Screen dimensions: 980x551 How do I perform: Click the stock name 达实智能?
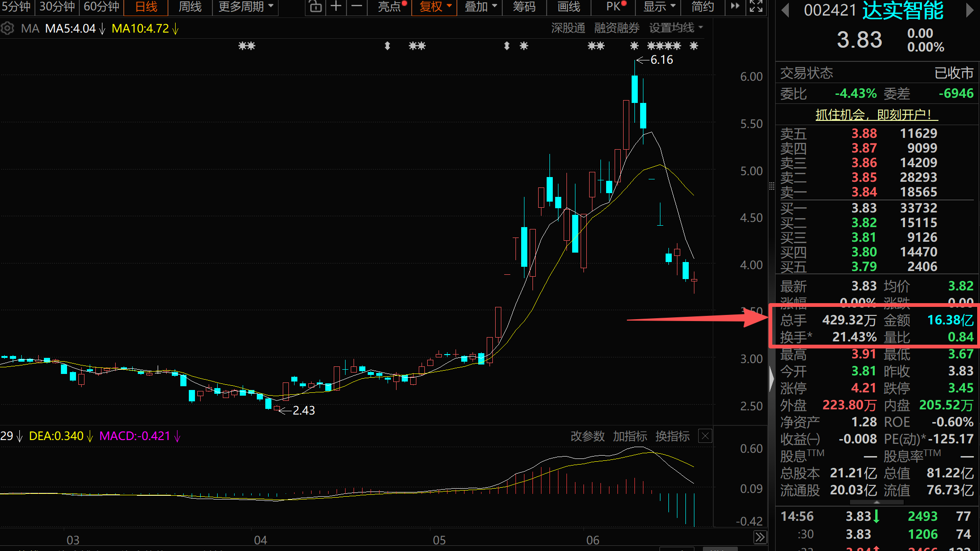pos(903,10)
